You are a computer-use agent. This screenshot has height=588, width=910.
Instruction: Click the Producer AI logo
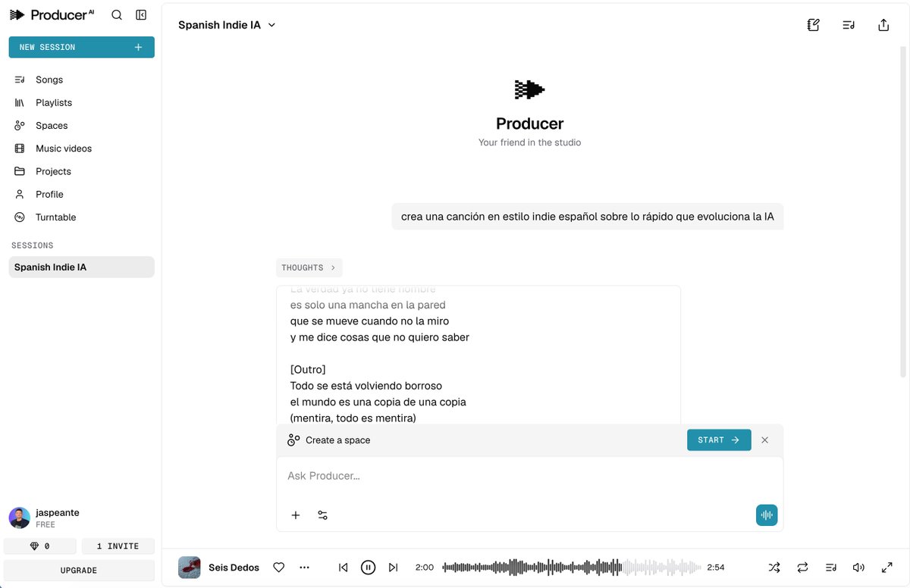tap(52, 14)
